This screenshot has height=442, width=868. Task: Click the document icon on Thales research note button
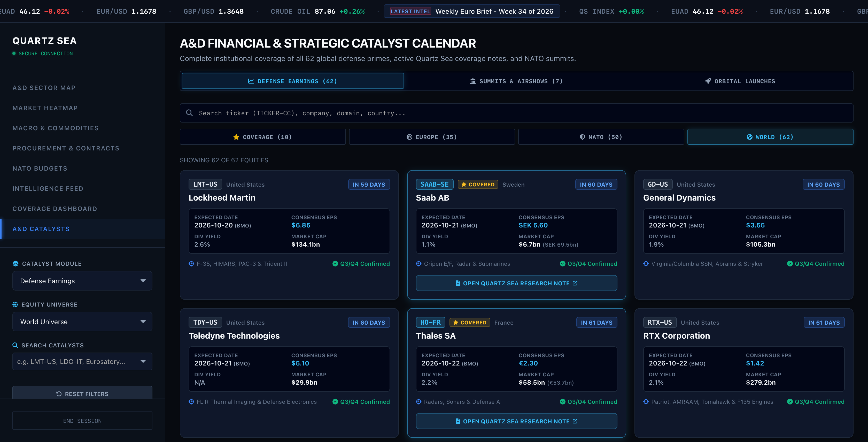[x=458, y=421]
